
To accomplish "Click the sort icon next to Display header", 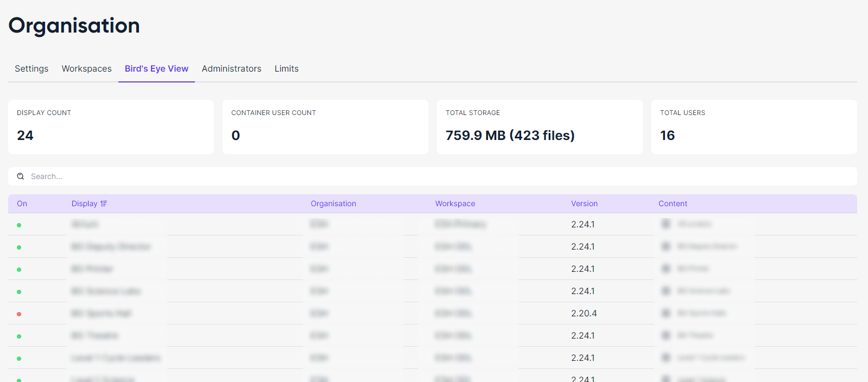I will (104, 204).
